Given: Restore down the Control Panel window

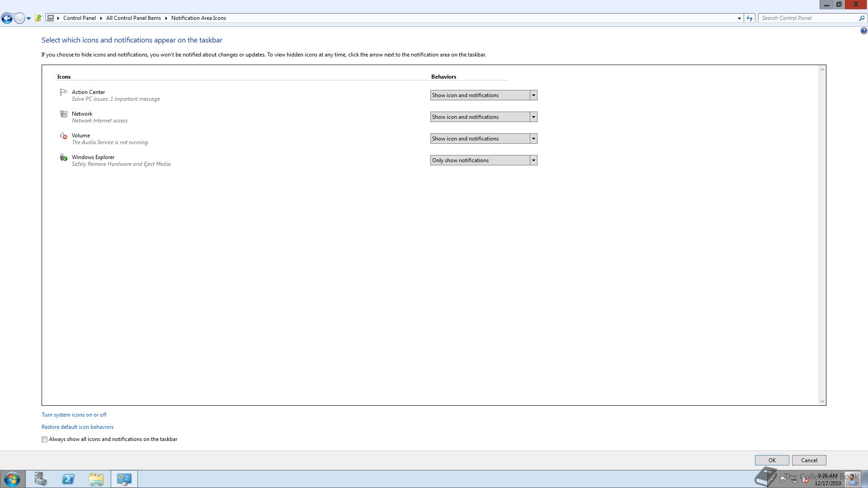Looking at the screenshot, I should [x=839, y=5].
